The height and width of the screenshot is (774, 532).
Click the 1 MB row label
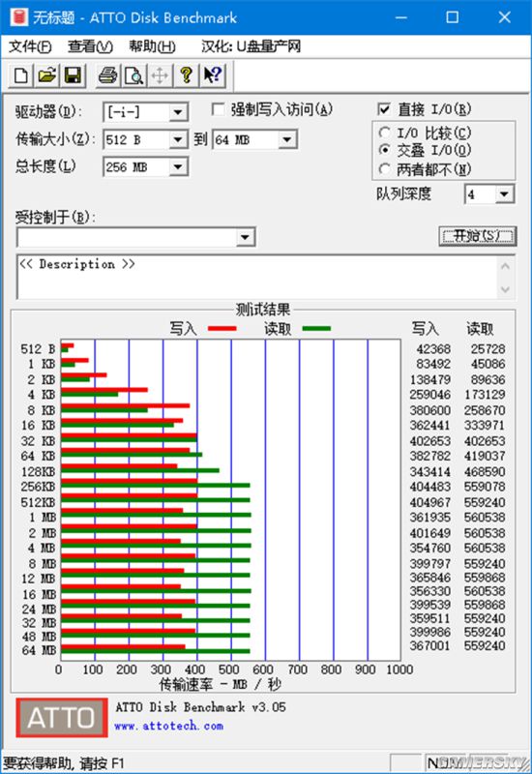(42, 518)
